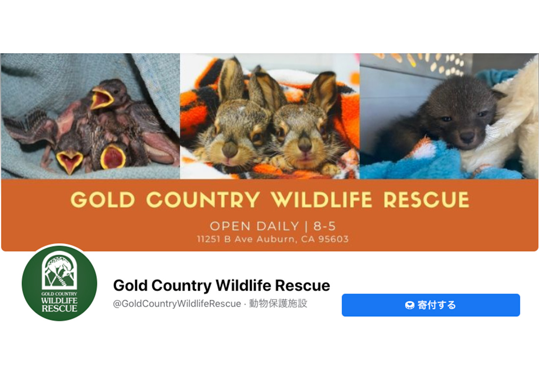Click the white arch emblem in the logo
Image resolution: width=539 pixels, height=392 pixels.
(59, 270)
